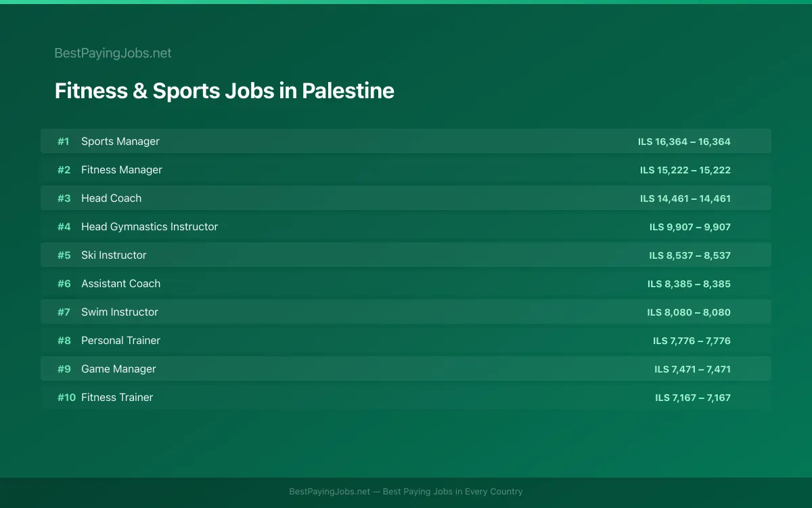Select the Assistant Coach job title

[120, 283]
